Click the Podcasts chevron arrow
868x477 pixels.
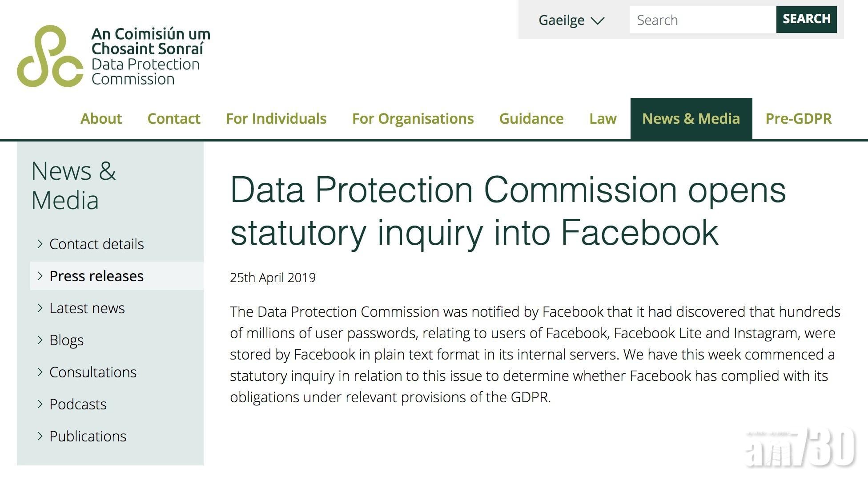[40, 404]
